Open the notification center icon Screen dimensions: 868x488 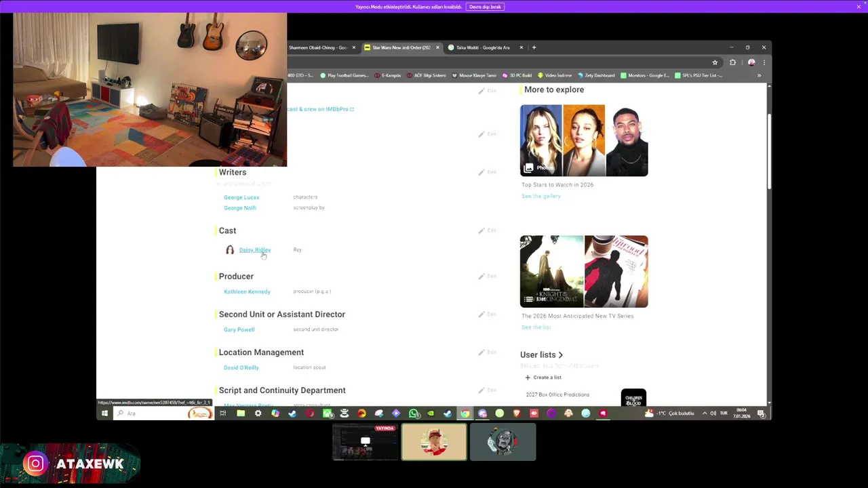(761, 413)
